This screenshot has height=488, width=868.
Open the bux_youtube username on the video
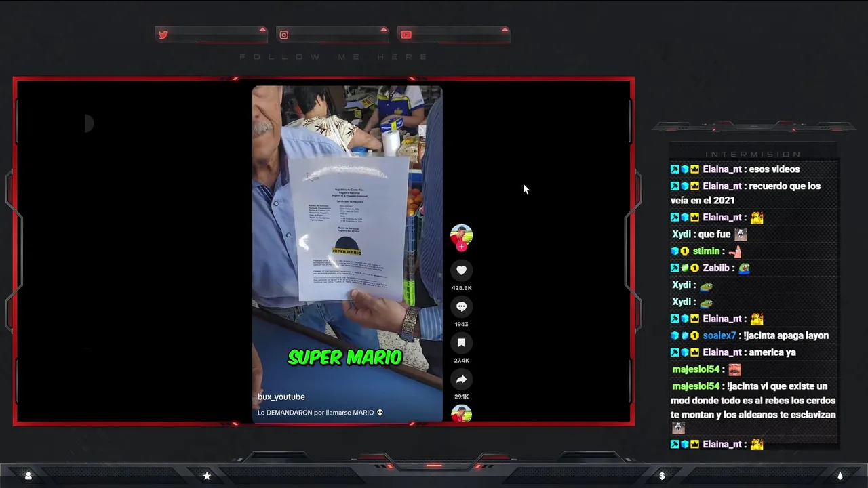pos(281,396)
